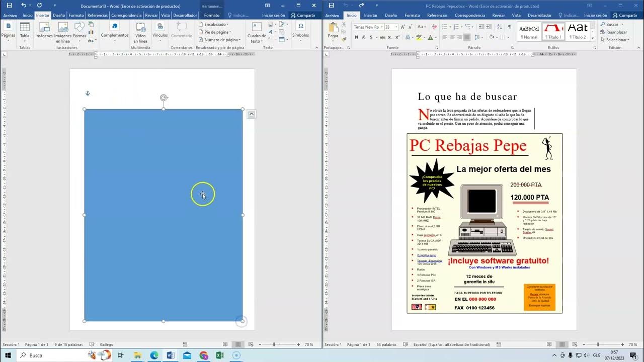This screenshot has height=362, width=644.
Task: Switch to Insertar tab in right window
Action: pos(370,15)
